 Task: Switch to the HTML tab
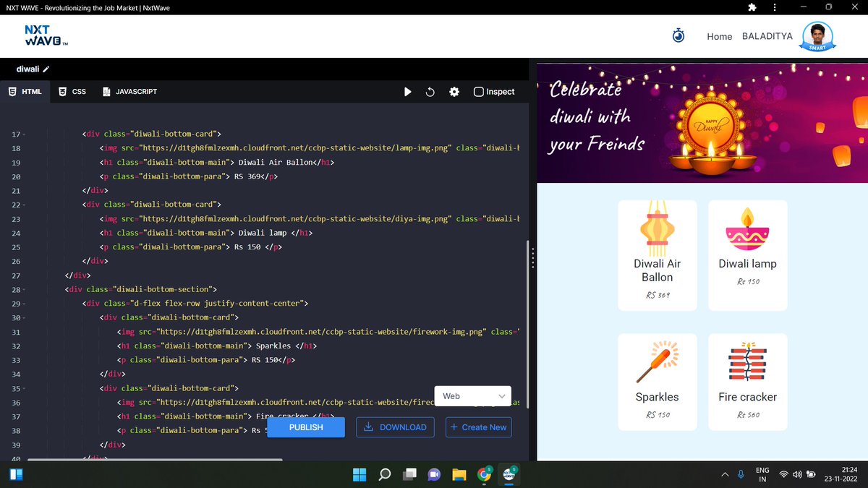pyautogui.click(x=25, y=92)
